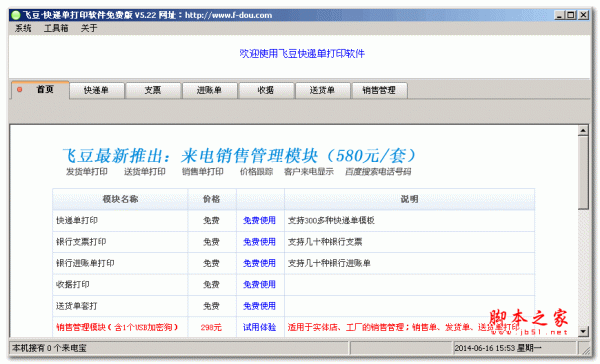Select the 快递单打印 row name
The width and height of the screenshot is (600, 364).
pyautogui.click(x=77, y=220)
